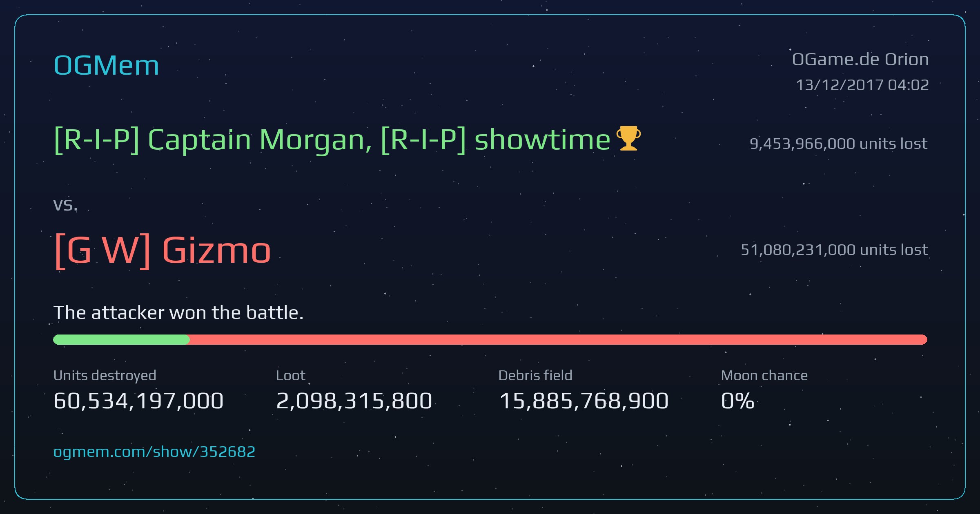Viewport: 980px width, 514px height.
Task: Click the Debris field label
Action: pyautogui.click(x=535, y=375)
